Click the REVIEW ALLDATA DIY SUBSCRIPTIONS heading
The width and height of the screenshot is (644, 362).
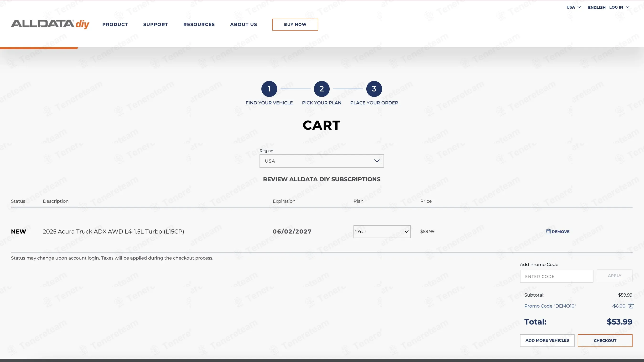point(322,179)
